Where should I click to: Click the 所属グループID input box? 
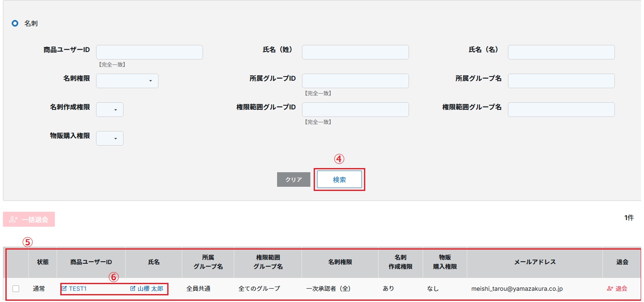355,81
